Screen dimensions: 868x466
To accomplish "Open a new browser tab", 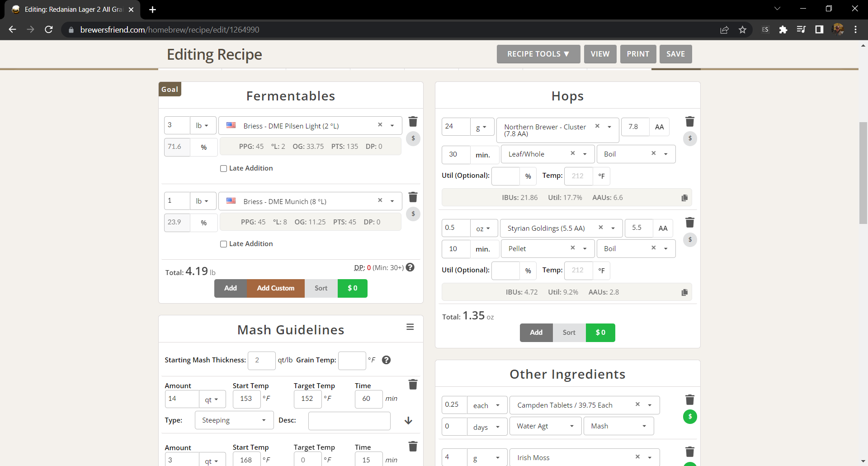I will (x=152, y=10).
